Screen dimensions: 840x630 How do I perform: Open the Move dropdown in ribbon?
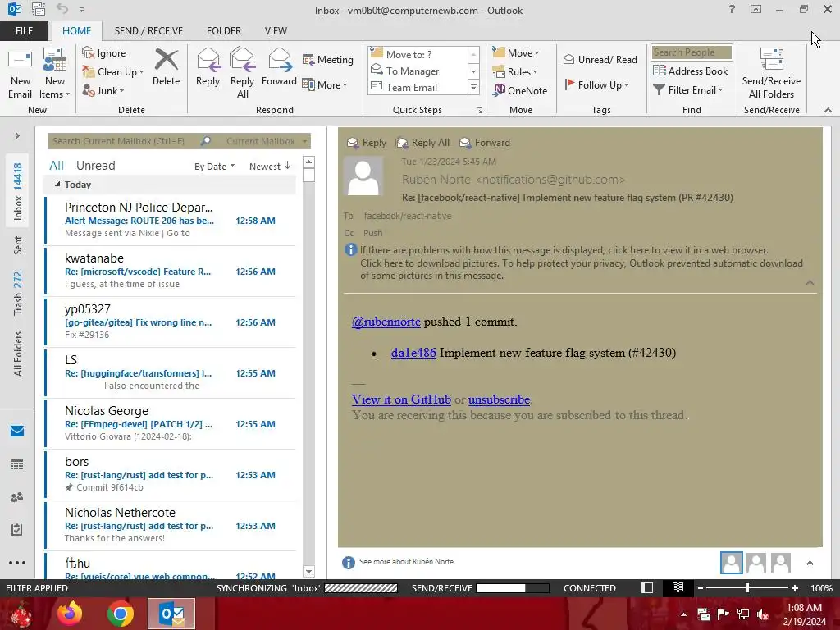pos(516,52)
